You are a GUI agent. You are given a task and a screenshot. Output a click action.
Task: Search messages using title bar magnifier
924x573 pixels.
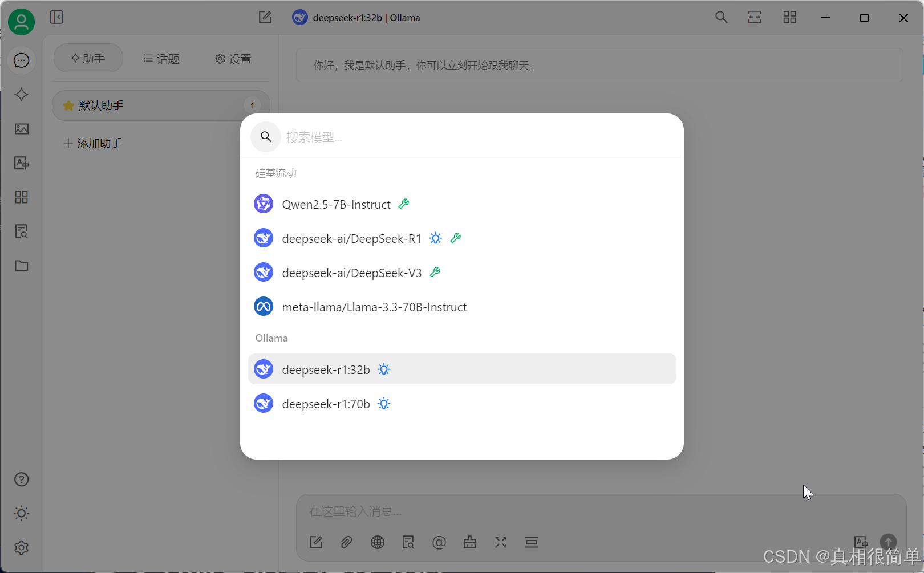coord(722,17)
